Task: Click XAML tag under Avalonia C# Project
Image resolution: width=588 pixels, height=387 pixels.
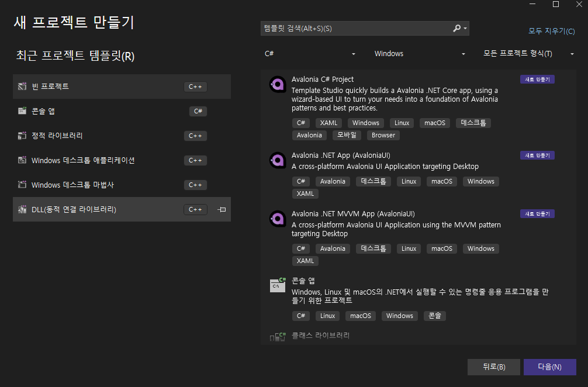Action: [328, 123]
